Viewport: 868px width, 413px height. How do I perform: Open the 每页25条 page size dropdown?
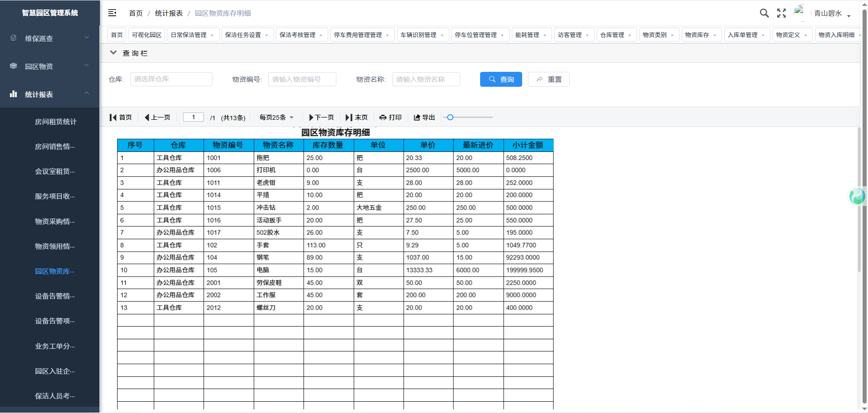[x=276, y=117]
